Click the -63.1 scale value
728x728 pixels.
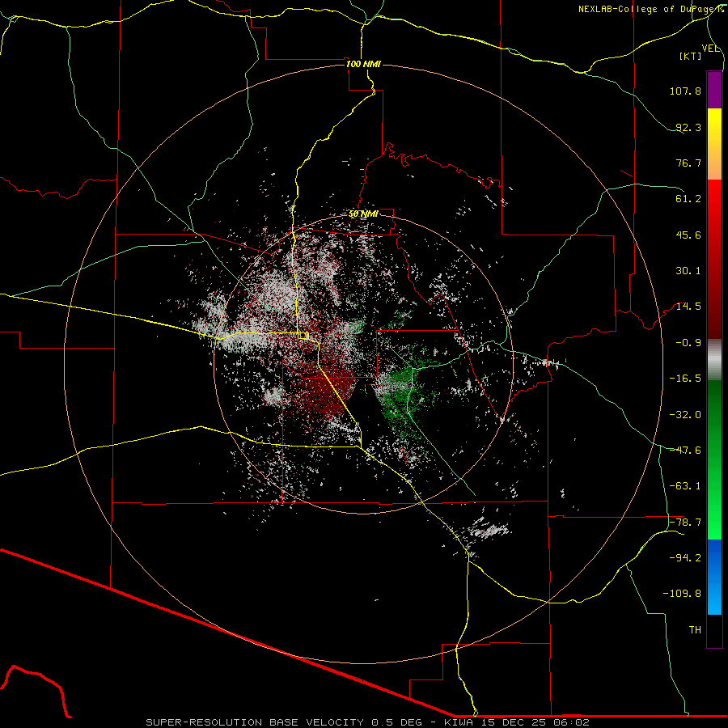tap(685, 486)
